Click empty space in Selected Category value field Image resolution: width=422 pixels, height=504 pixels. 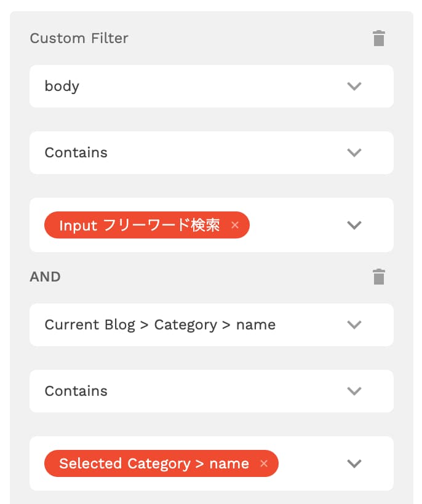312,463
